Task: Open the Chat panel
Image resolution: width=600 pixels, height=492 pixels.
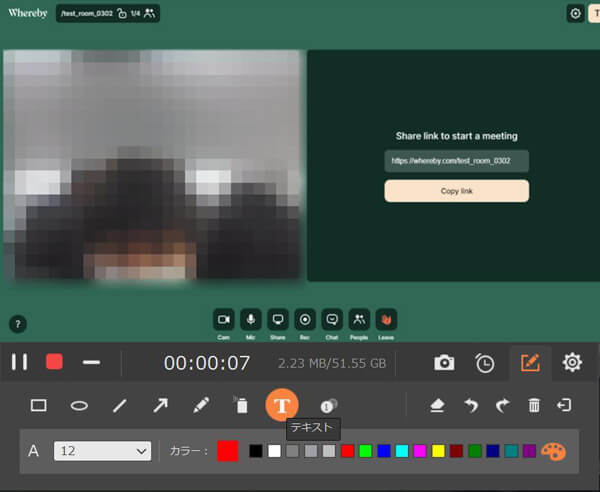Action: coord(332,319)
